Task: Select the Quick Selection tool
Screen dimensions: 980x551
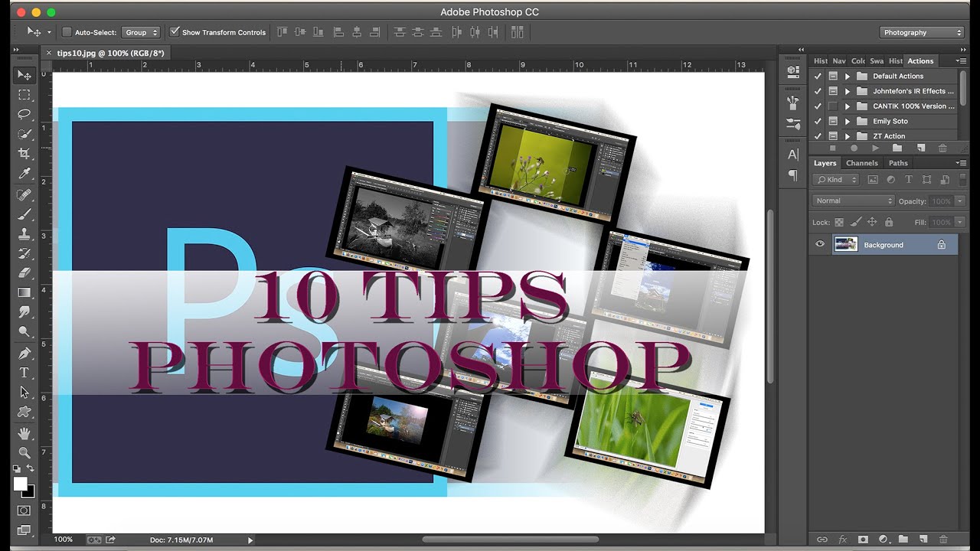Action: [24, 134]
